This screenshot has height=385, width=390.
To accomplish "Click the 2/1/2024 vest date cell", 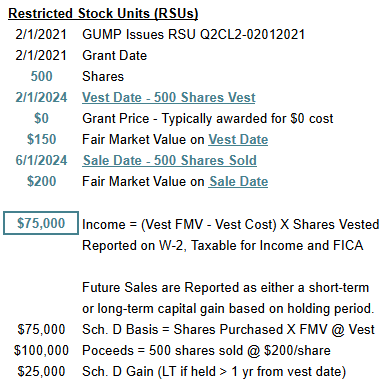I will 41,97.
